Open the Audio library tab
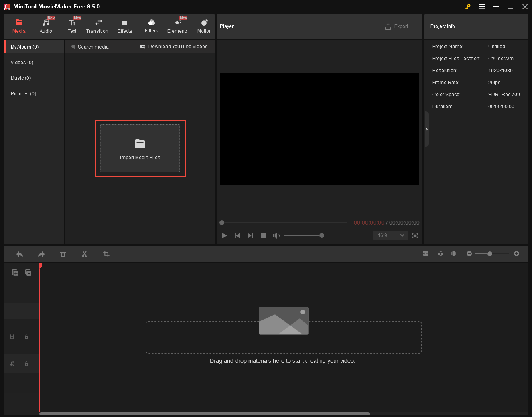Viewport: 532px width, 417px height. tap(46, 26)
